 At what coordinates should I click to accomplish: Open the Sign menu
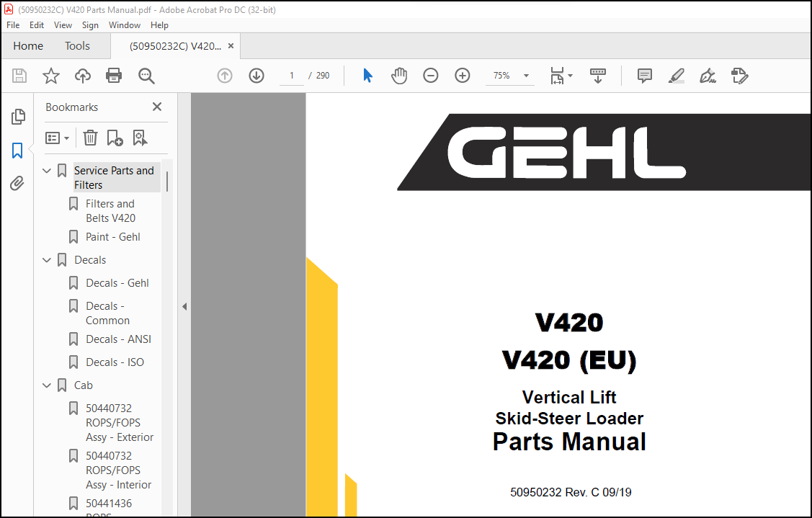[x=90, y=25]
